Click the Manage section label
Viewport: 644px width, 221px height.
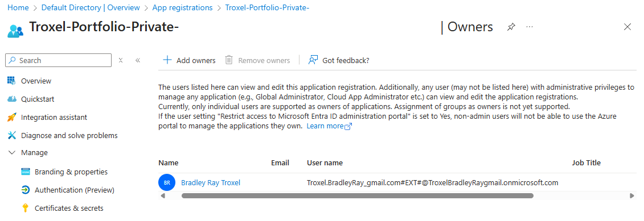tap(34, 152)
